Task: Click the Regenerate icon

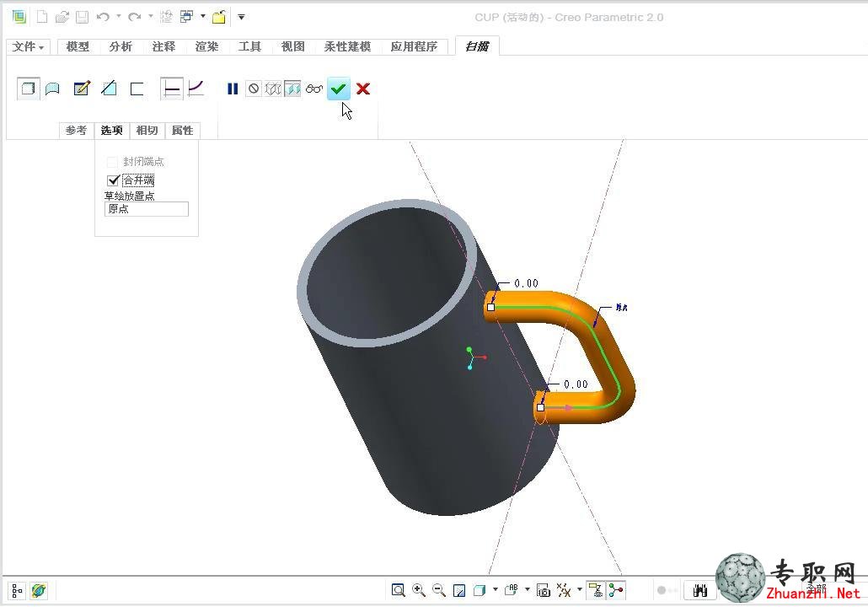Action: tap(166, 17)
